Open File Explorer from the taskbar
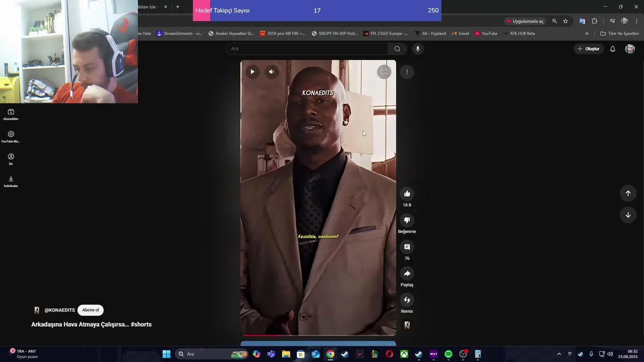 coord(286,354)
